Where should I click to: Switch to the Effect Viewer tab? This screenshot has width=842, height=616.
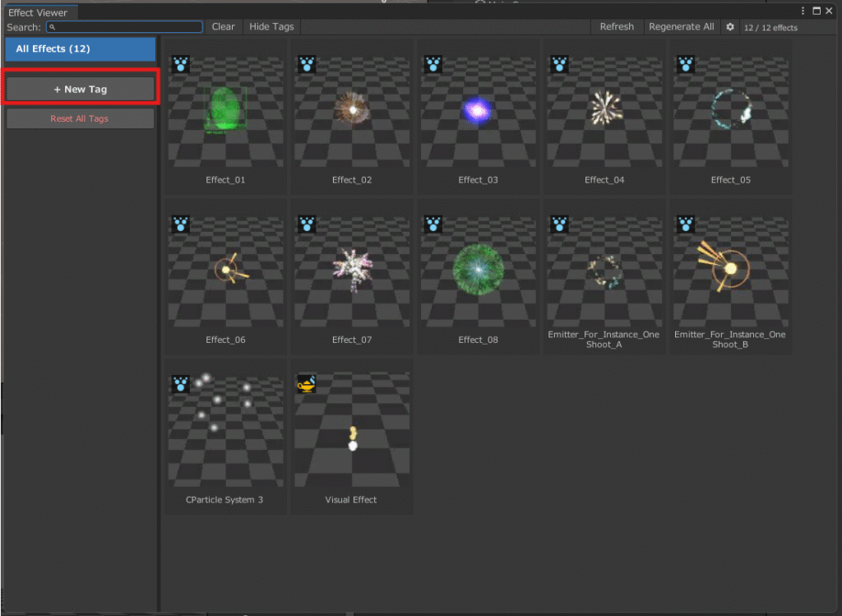(x=38, y=12)
